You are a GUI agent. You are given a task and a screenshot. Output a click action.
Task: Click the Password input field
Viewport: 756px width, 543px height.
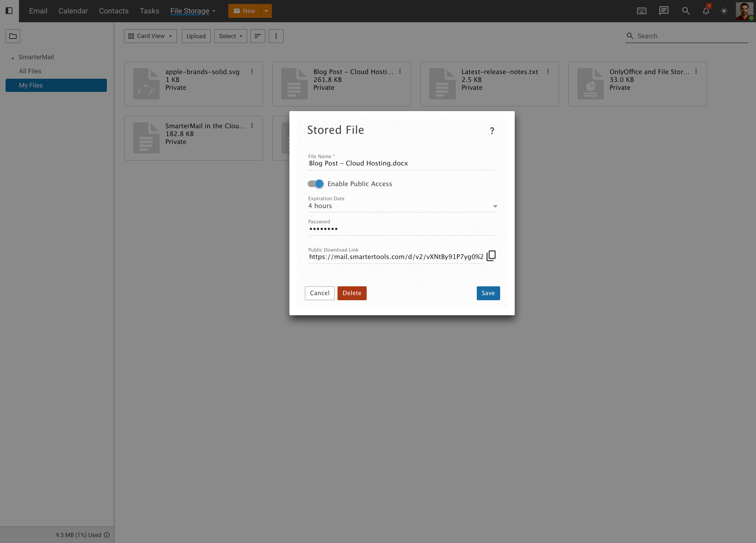click(402, 229)
